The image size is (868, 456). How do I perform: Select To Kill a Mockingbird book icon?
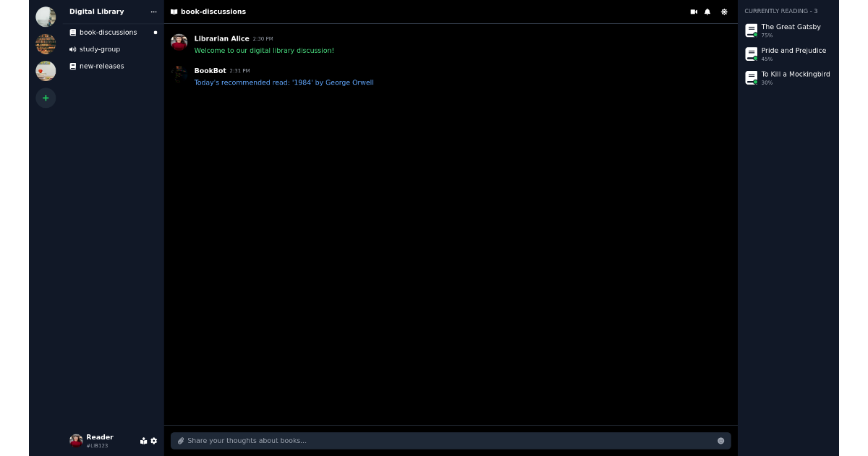752,78
